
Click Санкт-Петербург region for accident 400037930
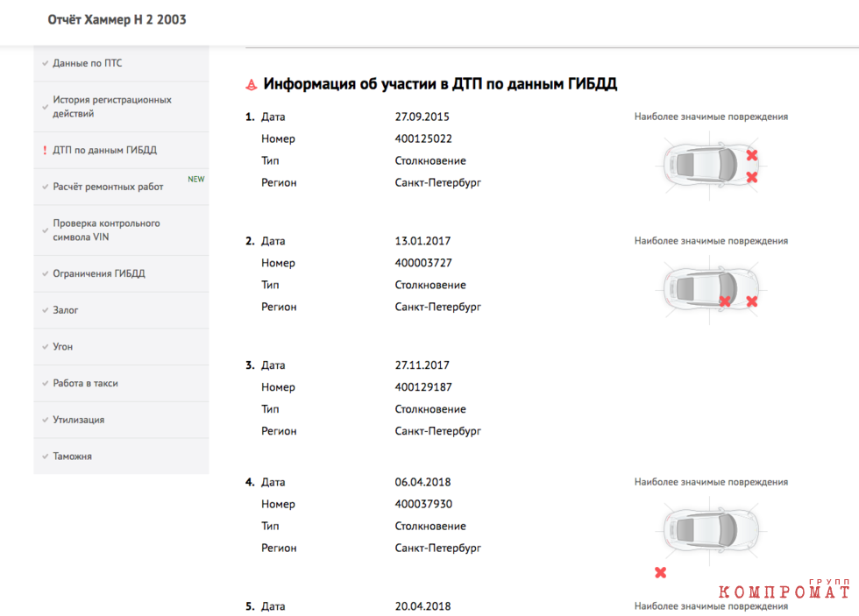point(437,549)
